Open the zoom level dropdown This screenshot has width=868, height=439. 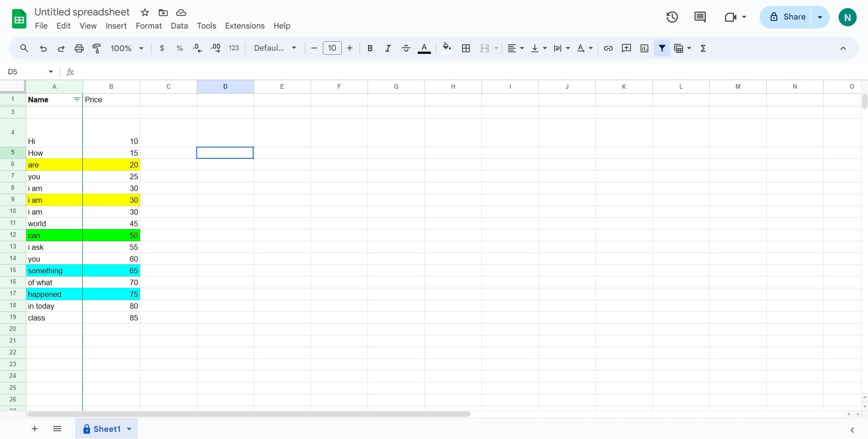click(127, 48)
